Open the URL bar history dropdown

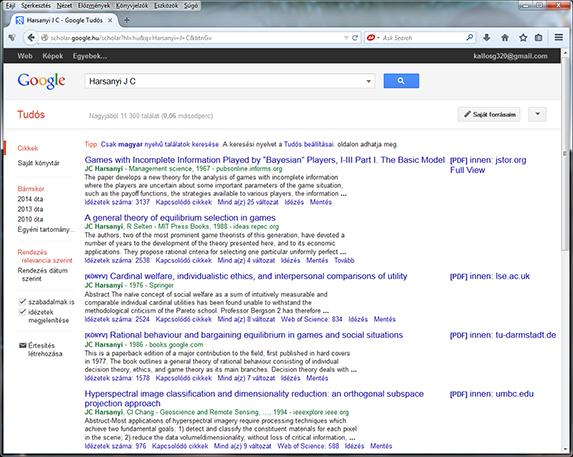pos(346,38)
